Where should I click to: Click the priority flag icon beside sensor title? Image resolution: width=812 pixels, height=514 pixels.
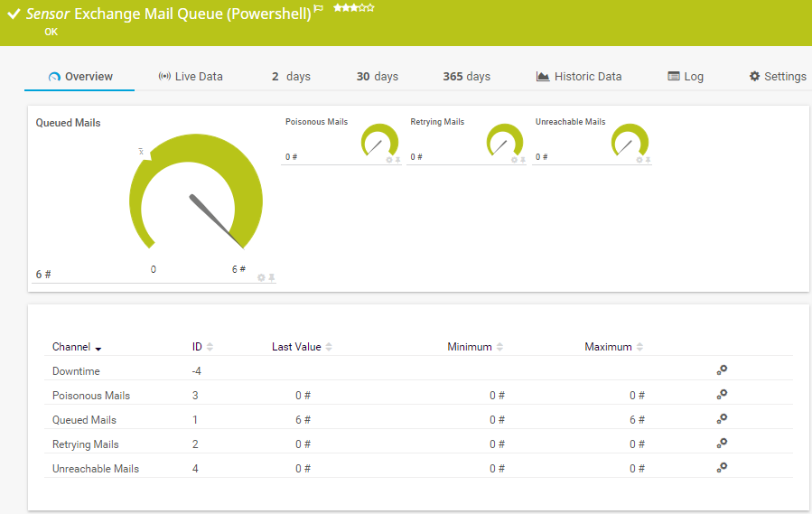pyautogui.click(x=319, y=9)
